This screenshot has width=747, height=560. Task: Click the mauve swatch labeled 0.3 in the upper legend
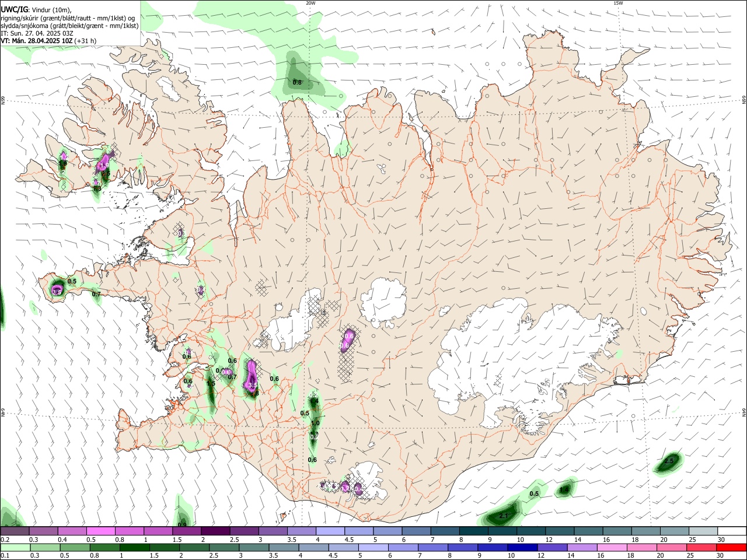click(43, 531)
